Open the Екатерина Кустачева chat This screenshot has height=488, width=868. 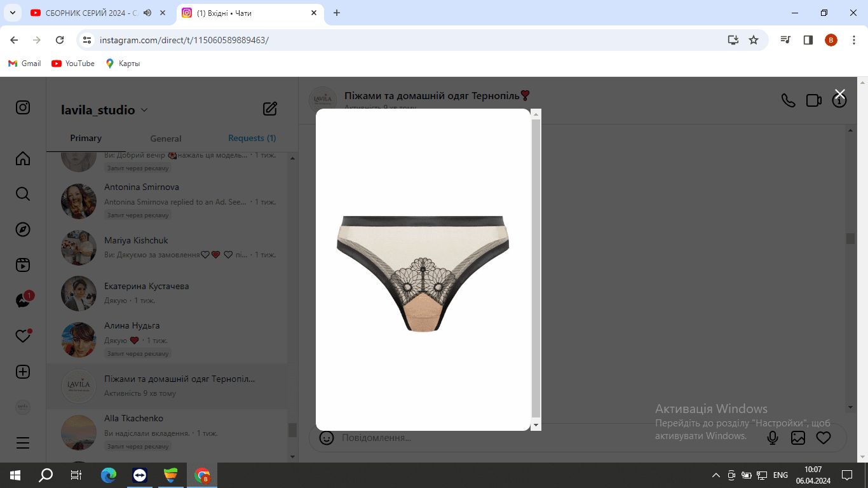click(x=167, y=293)
